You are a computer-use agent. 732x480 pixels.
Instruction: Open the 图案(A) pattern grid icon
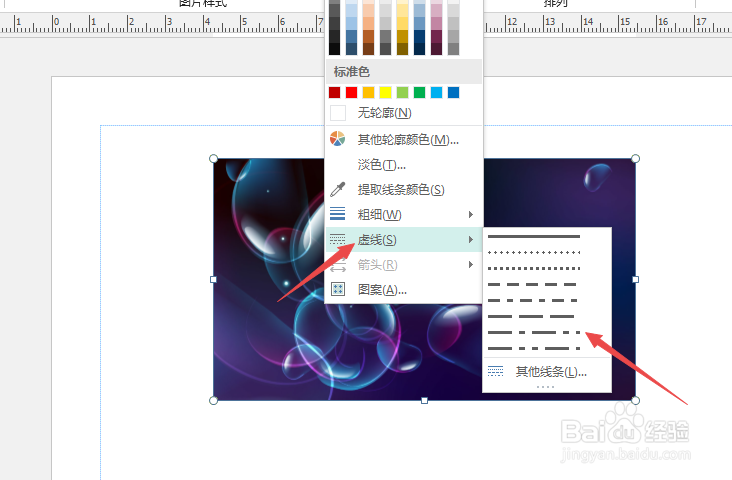point(338,289)
